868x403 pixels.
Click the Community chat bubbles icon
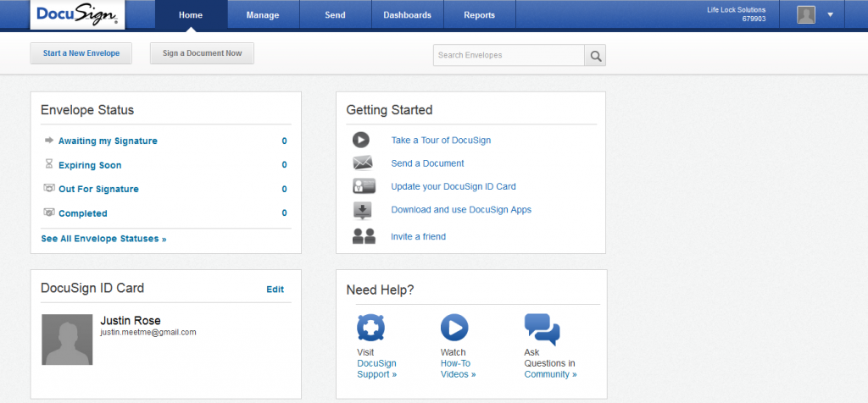[542, 329]
